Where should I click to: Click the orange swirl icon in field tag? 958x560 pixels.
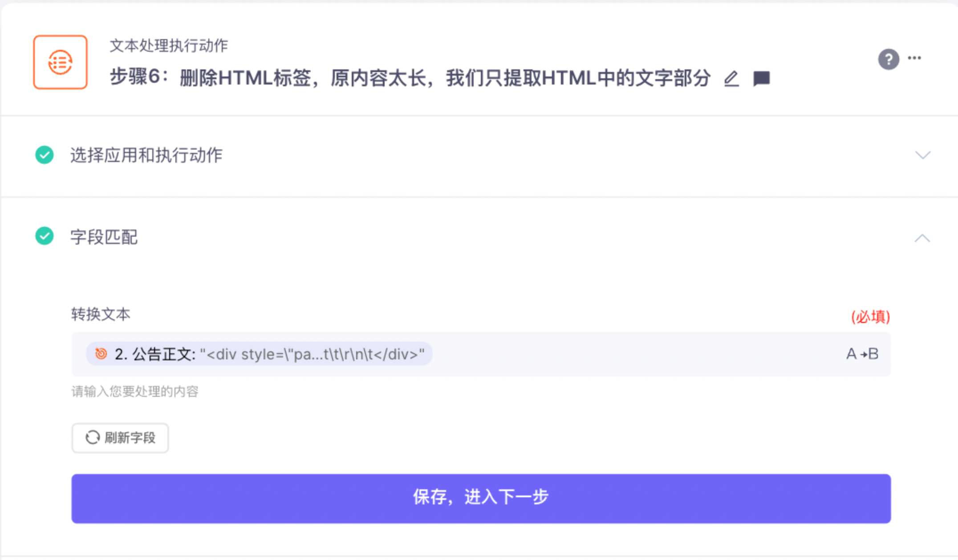tap(101, 354)
